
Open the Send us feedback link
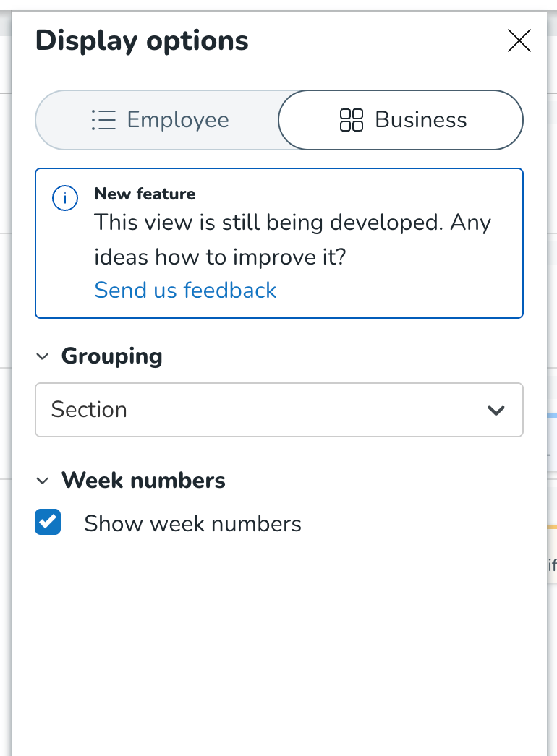point(185,291)
